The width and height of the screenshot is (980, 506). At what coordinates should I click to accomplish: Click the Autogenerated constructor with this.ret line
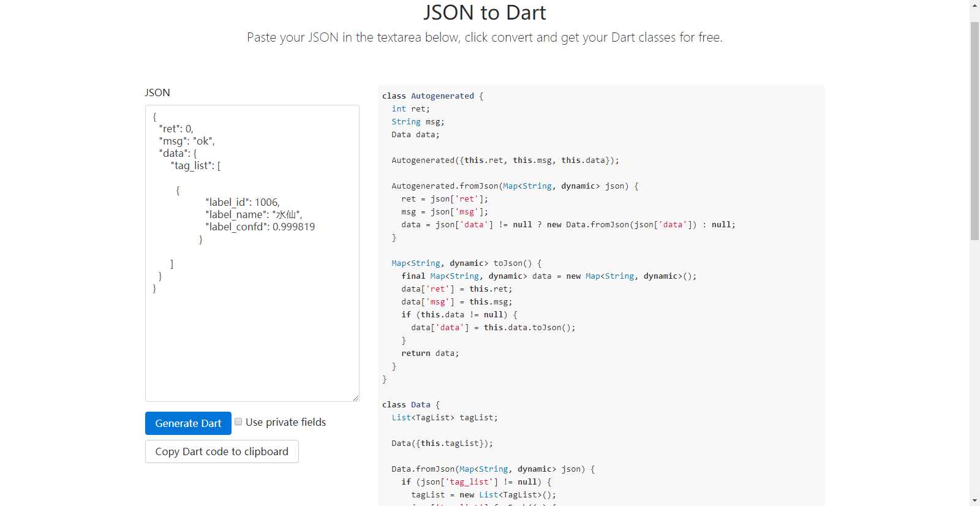tap(505, 160)
